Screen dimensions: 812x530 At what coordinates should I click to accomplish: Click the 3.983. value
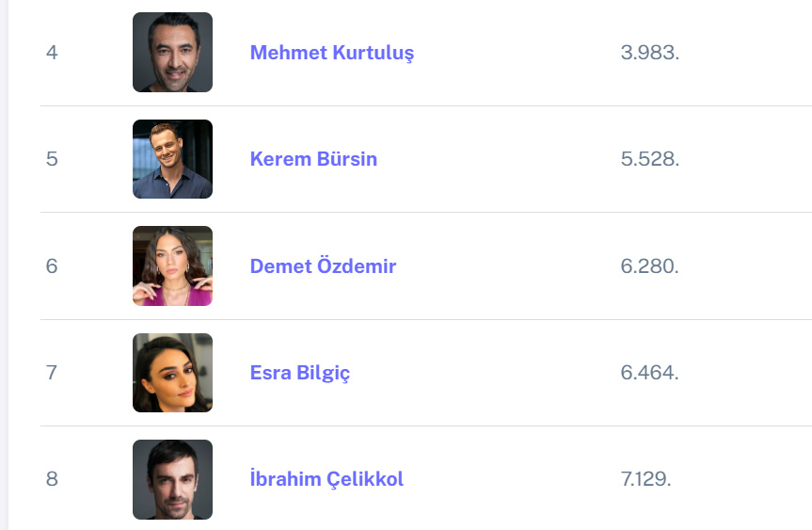pyautogui.click(x=649, y=53)
